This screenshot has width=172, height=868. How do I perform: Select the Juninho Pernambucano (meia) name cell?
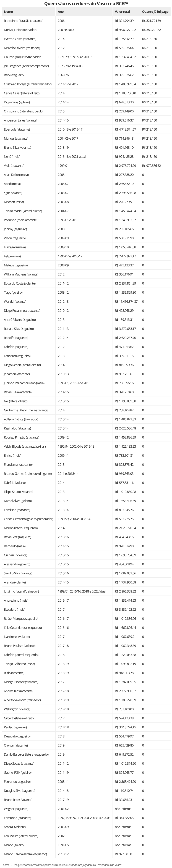[x=24, y=383]
